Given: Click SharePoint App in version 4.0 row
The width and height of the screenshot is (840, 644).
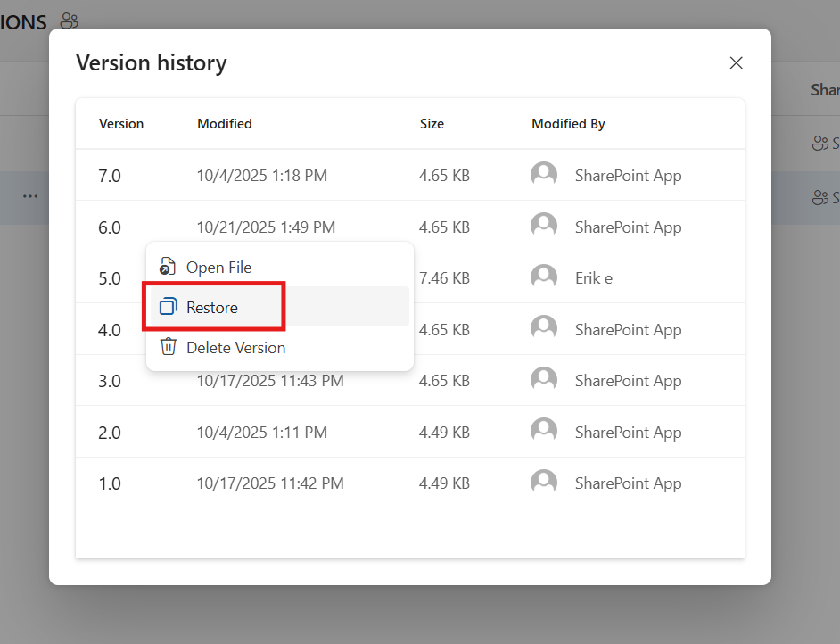Looking at the screenshot, I should click(628, 329).
